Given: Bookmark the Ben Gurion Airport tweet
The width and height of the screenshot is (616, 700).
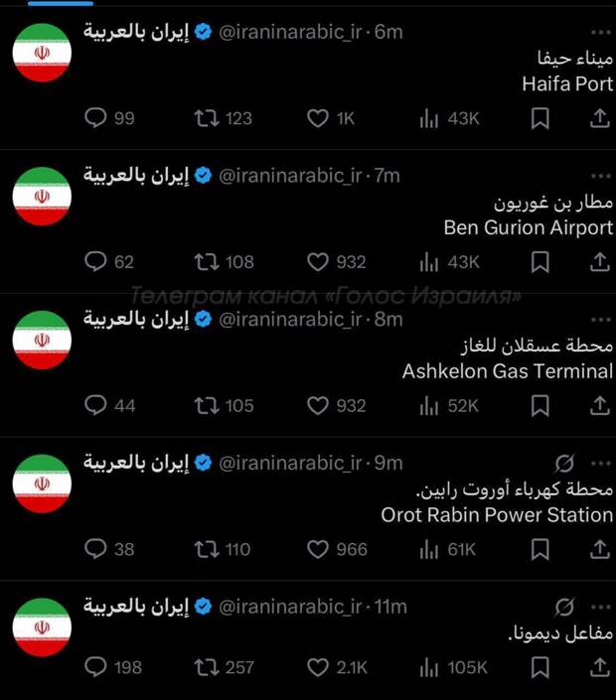Looking at the screenshot, I should 539,262.
